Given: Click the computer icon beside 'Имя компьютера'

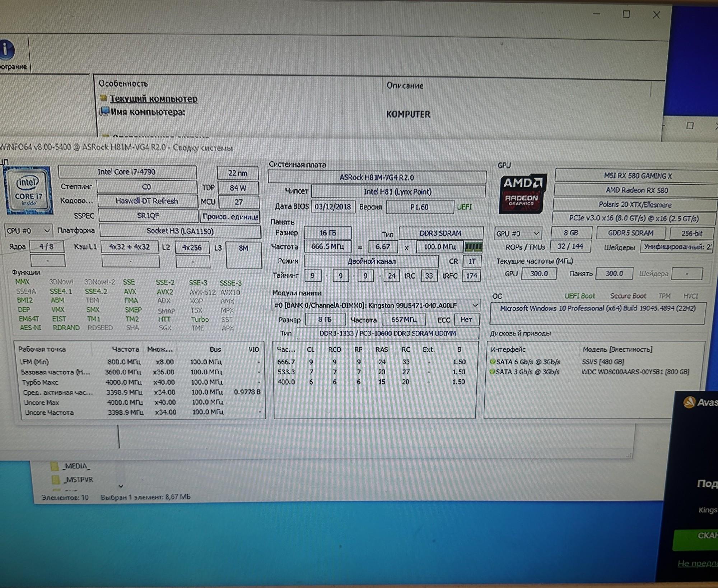Looking at the screenshot, I should coord(104,111).
